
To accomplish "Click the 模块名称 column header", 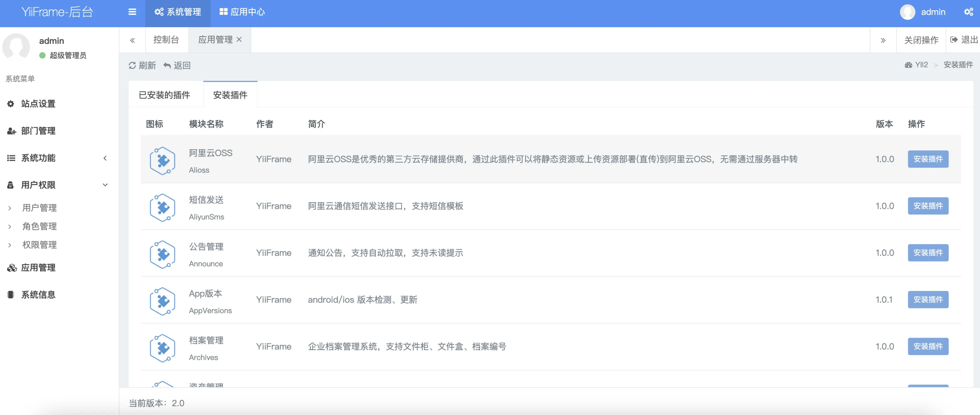I will 206,124.
